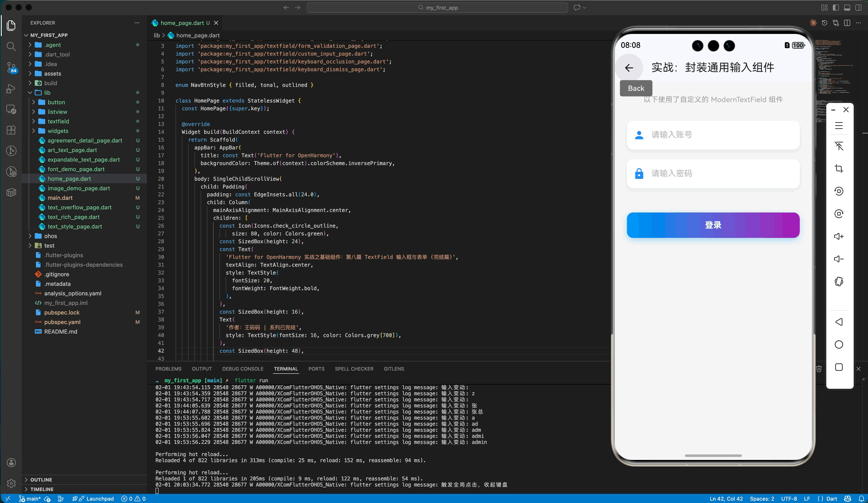
Task: Open the Run and Debug view
Action: [11, 89]
